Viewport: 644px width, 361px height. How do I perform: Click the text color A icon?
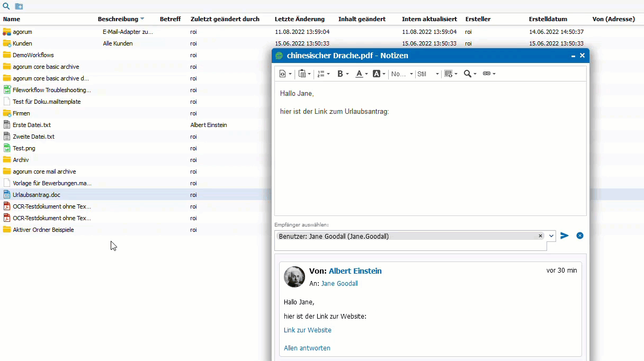[x=359, y=74]
